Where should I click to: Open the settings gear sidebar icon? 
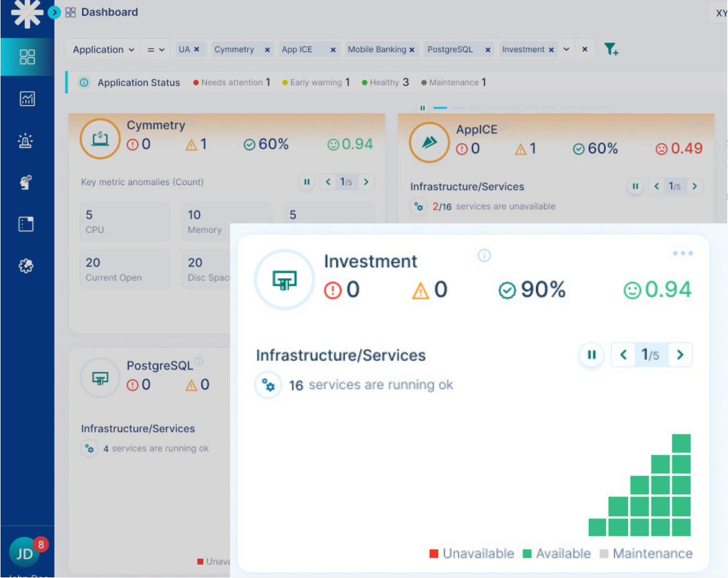coord(26,267)
